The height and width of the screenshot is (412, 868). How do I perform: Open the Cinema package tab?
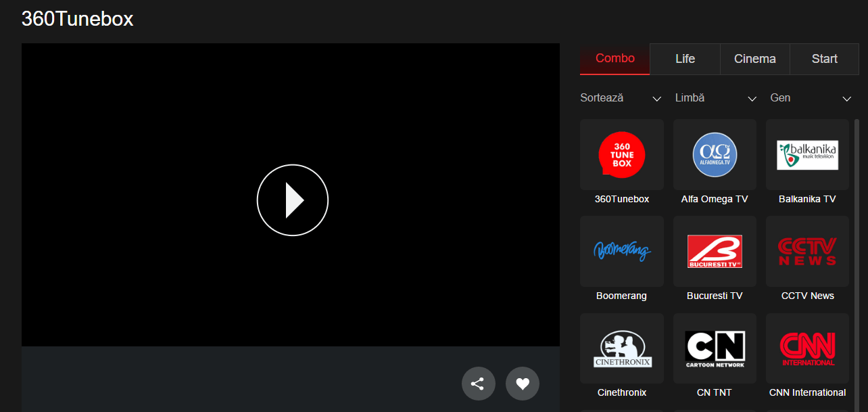click(x=755, y=59)
